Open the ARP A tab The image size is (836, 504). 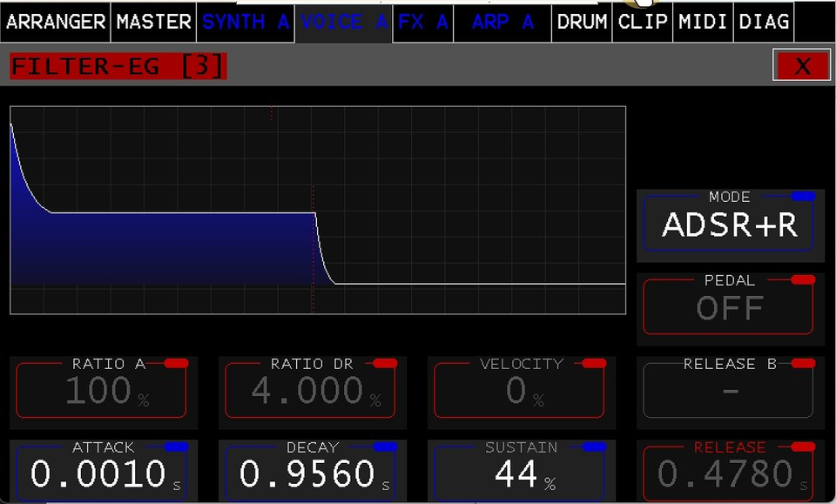click(x=502, y=22)
